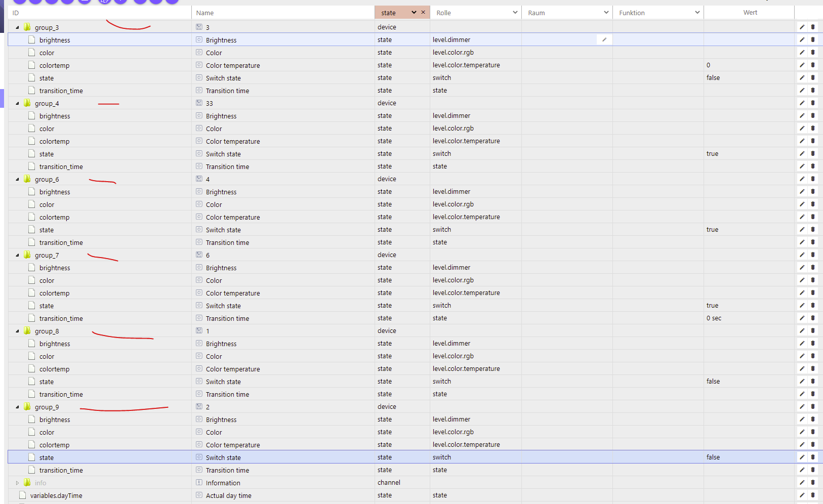Select the group_9 folder label
The image size is (823, 504).
pos(47,407)
